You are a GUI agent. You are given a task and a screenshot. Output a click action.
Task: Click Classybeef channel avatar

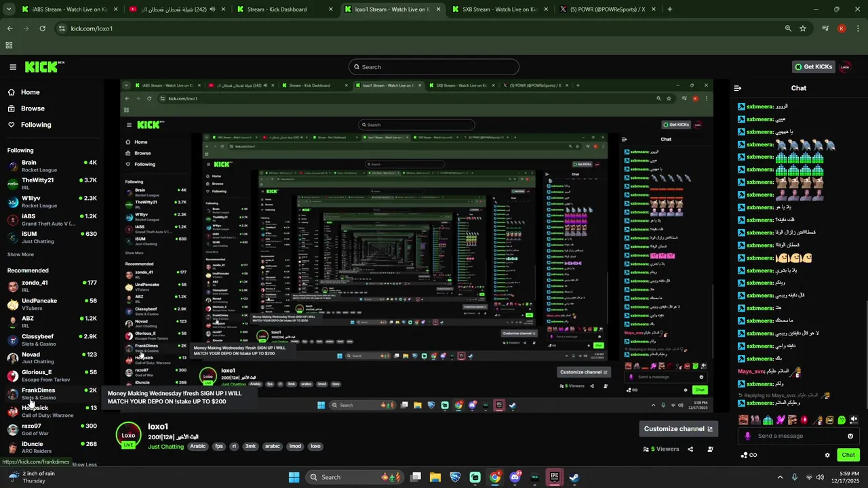coord(13,340)
